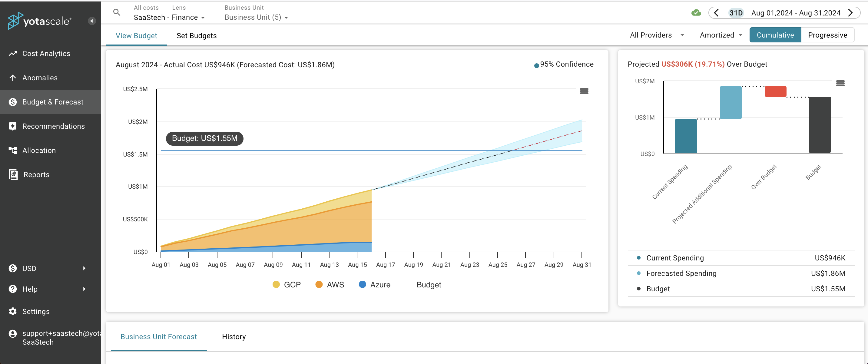Click the support+saastech account name
The image size is (868, 364).
tap(62, 333)
